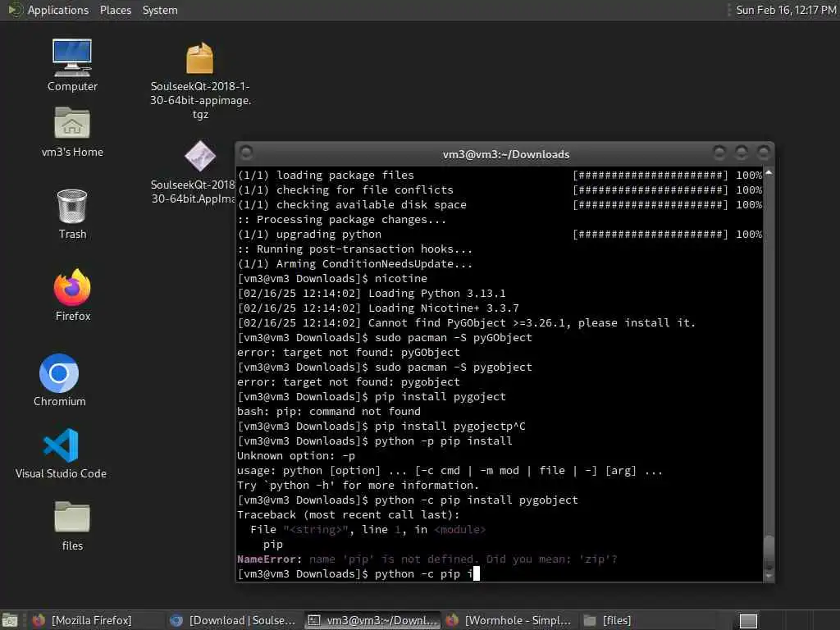Open the Places menu
This screenshot has width=840, height=630.
pyautogui.click(x=115, y=10)
